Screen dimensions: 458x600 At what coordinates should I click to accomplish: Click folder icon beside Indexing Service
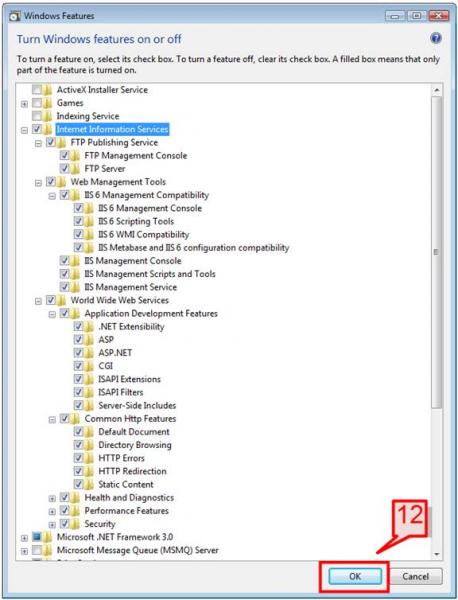[48, 116]
